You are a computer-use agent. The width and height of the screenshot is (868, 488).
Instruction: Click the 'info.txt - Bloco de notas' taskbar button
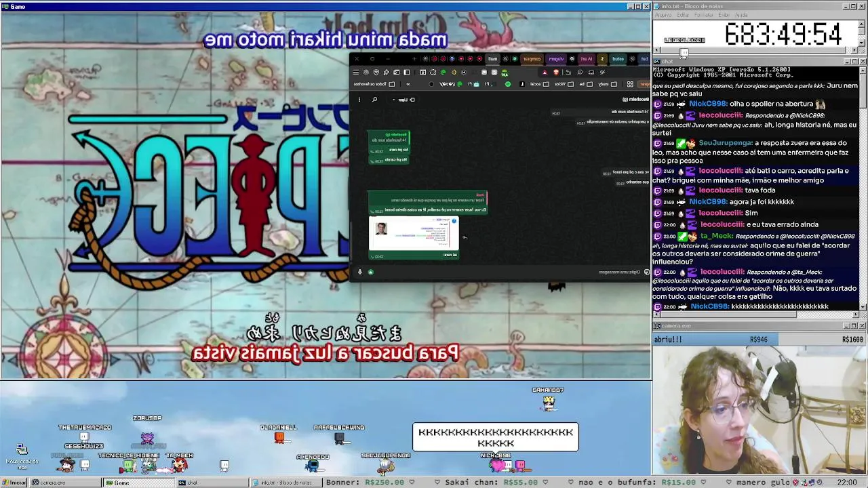[285, 483]
